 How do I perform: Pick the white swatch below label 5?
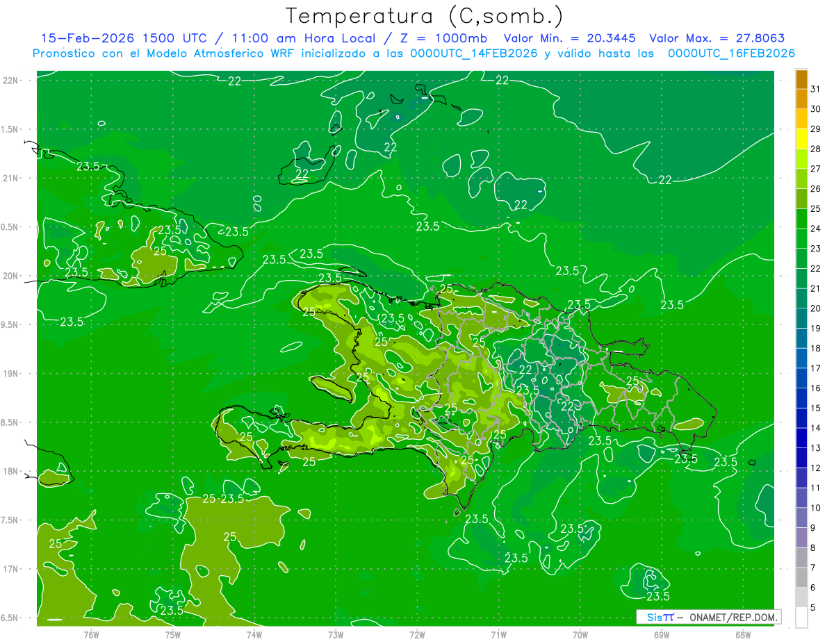[x=801, y=618]
